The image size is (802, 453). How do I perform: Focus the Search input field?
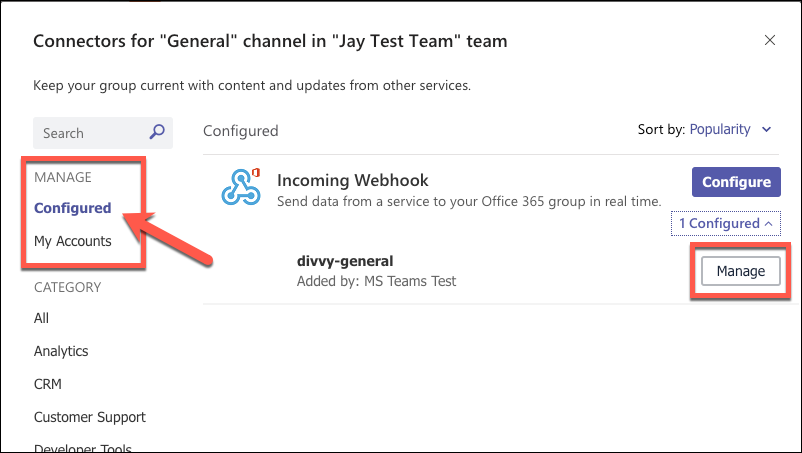pos(103,133)
